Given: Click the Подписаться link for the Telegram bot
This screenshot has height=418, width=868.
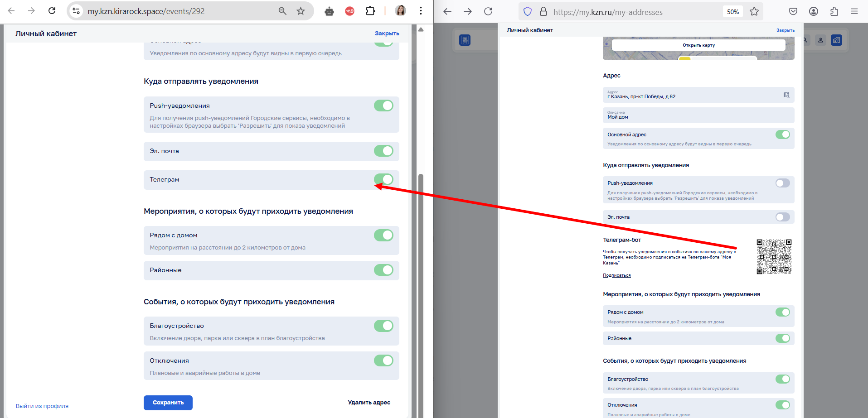Looking at the screenshot, I should pyautogui.click(x=616, y=275).
